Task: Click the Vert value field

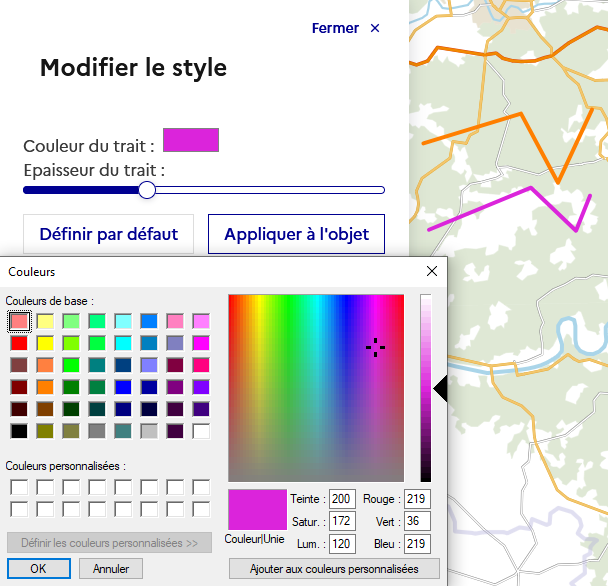Action: [417, 521]
